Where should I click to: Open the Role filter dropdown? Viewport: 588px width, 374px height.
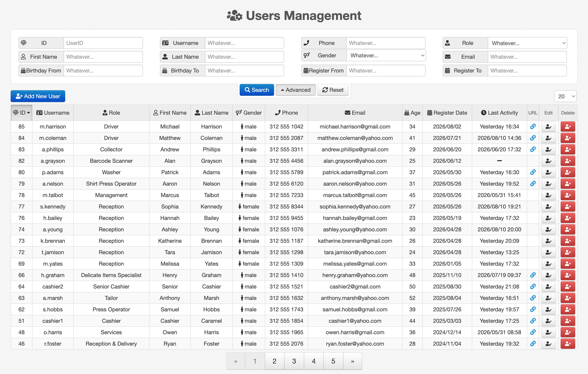point(527,43)
